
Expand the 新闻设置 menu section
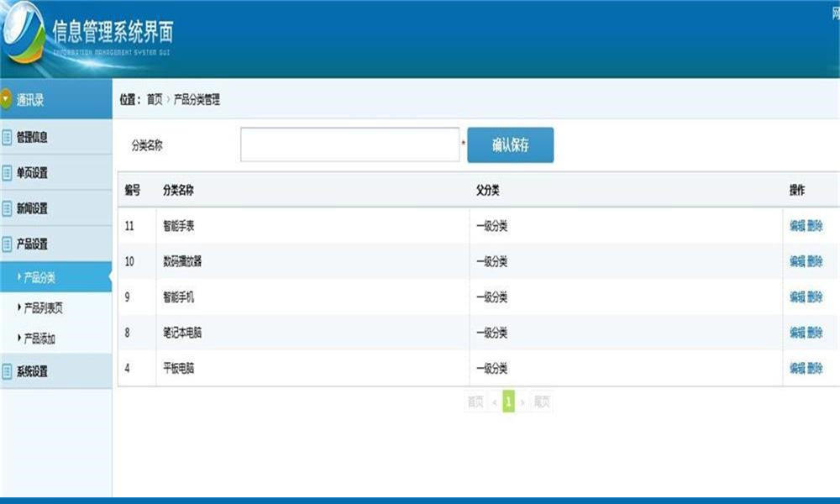click(55, 208)
